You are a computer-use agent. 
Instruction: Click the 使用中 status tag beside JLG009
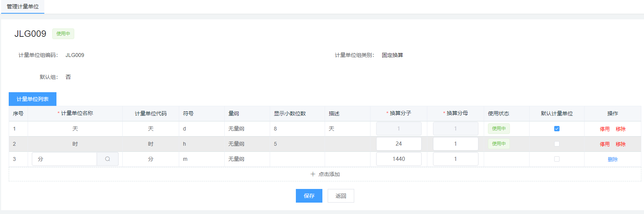click(x=63, y=34)
